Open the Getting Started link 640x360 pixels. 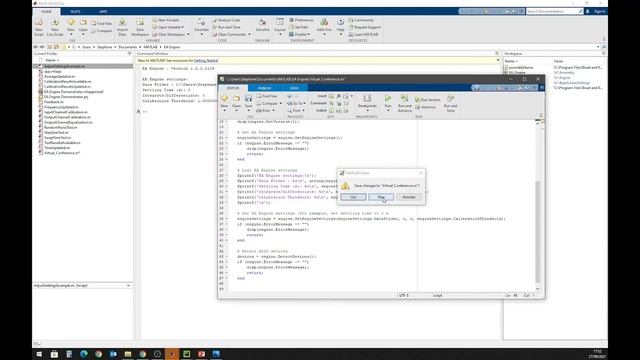coord(206,60)
